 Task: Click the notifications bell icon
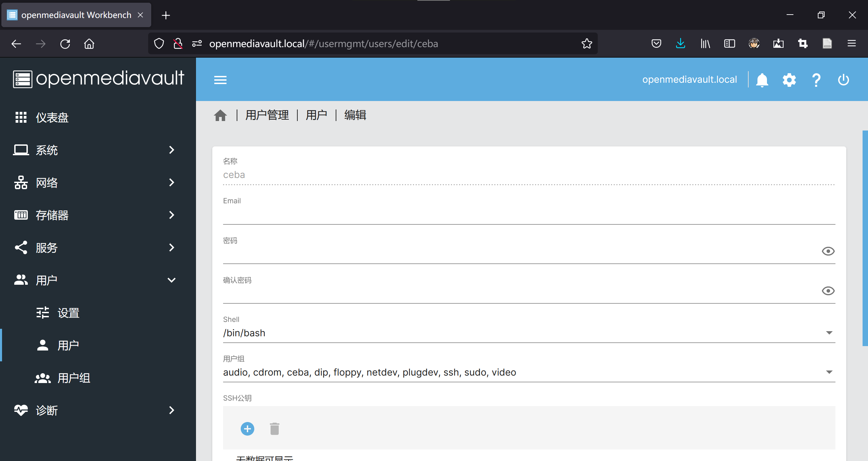click(762, 80)
